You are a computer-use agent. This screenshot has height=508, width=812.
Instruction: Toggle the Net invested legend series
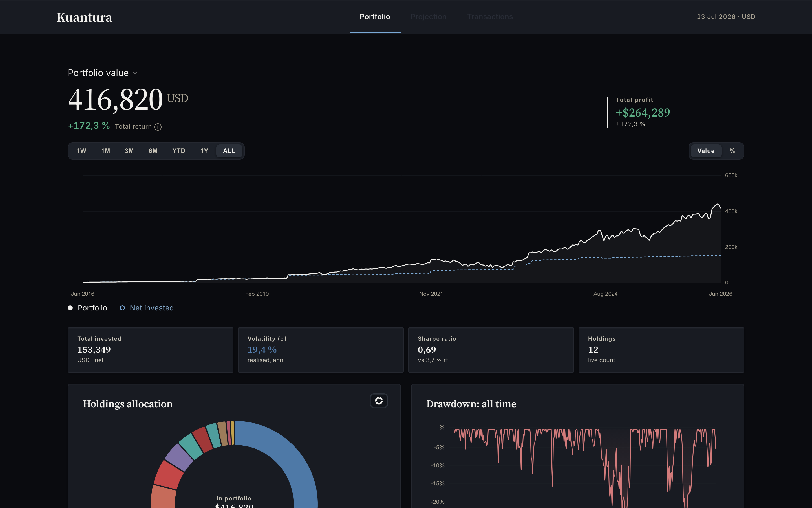coord(147,308)
